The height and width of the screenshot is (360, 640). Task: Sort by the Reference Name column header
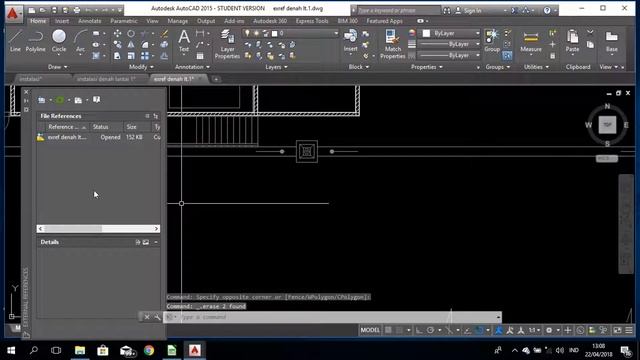(65, 127)
